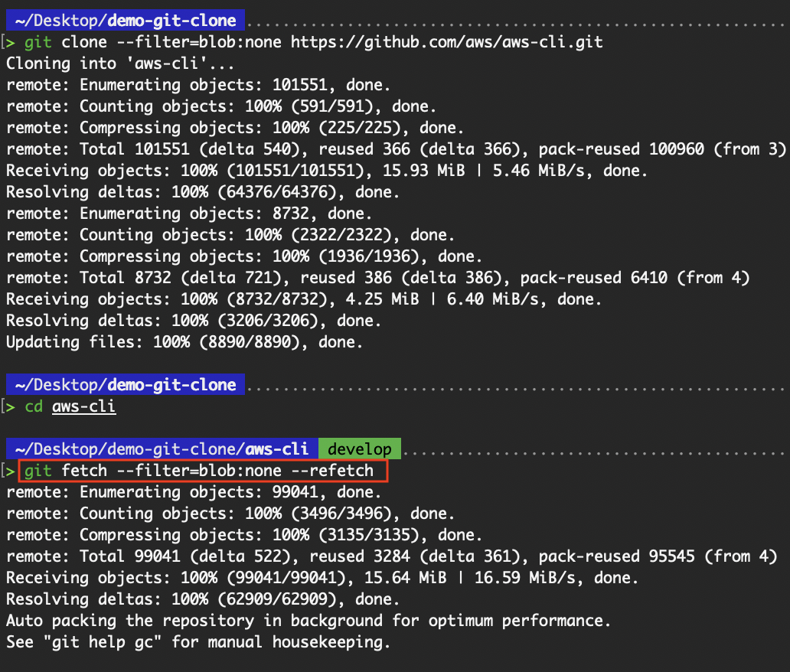Click the first '~/Desktop/demo-git-clone' prompt path segment
The height and width of the screenshot is (672, 790).
coord(126,20)
